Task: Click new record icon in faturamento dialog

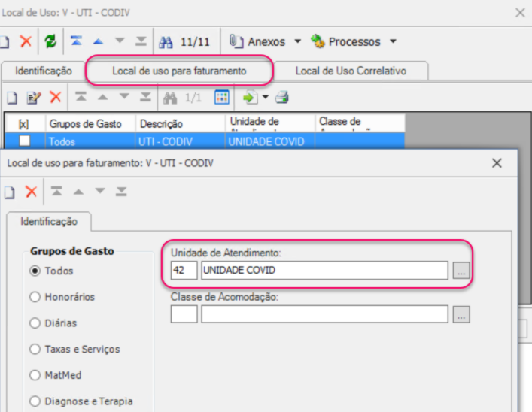Action: coord(10,192)
